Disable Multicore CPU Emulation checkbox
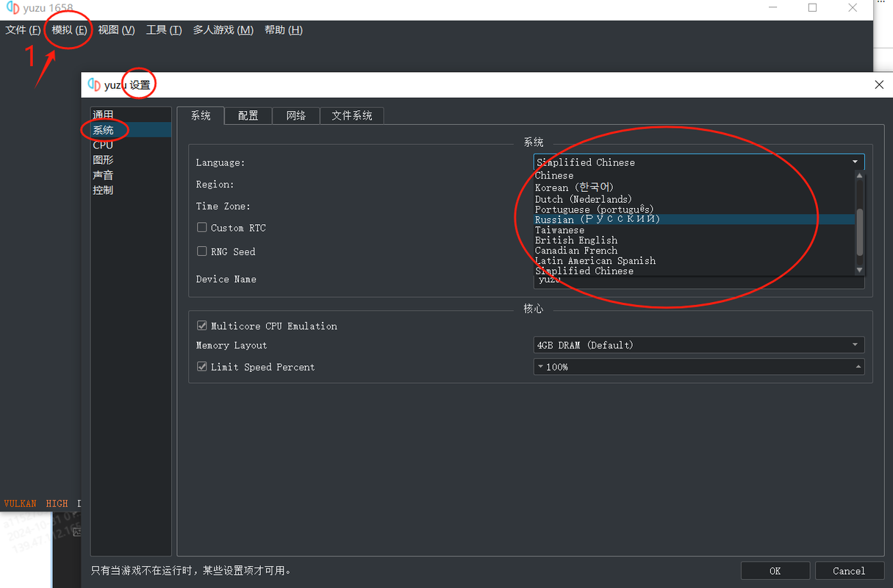Viewport: 893px width, 588px height. coord(202,326)
